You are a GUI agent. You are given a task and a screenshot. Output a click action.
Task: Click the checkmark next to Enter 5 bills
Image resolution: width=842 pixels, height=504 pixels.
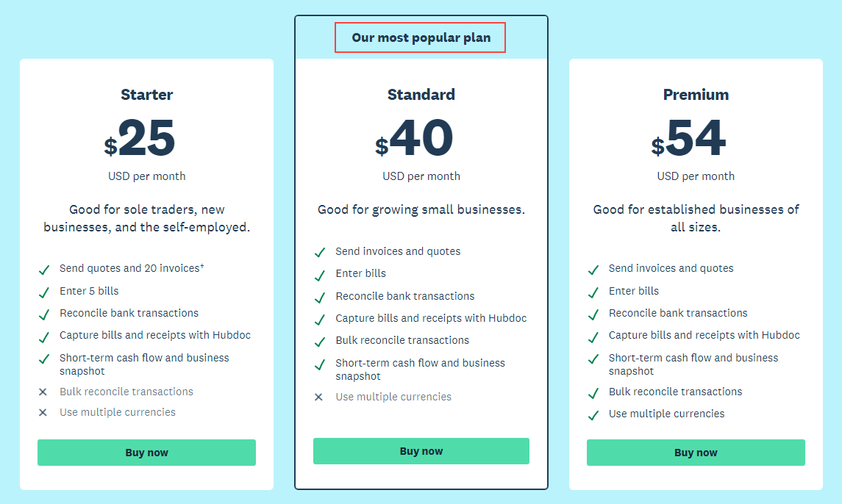(43, 291)
